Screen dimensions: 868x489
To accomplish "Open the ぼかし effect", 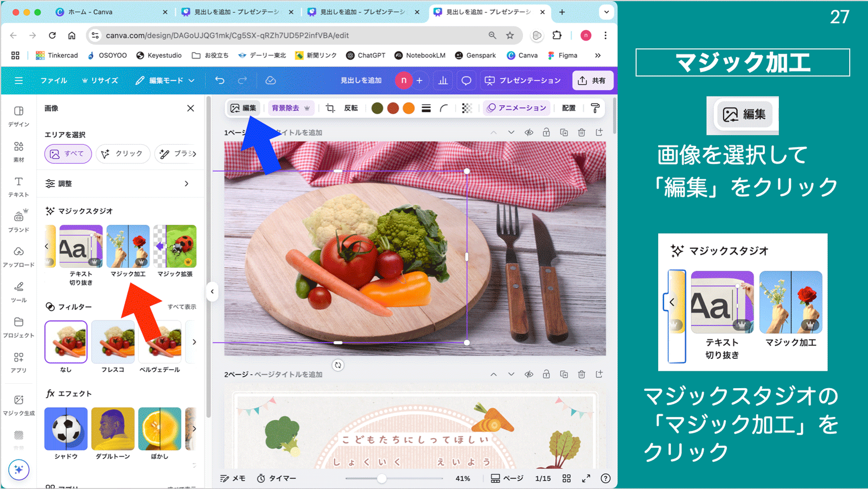I will [159, 429].
